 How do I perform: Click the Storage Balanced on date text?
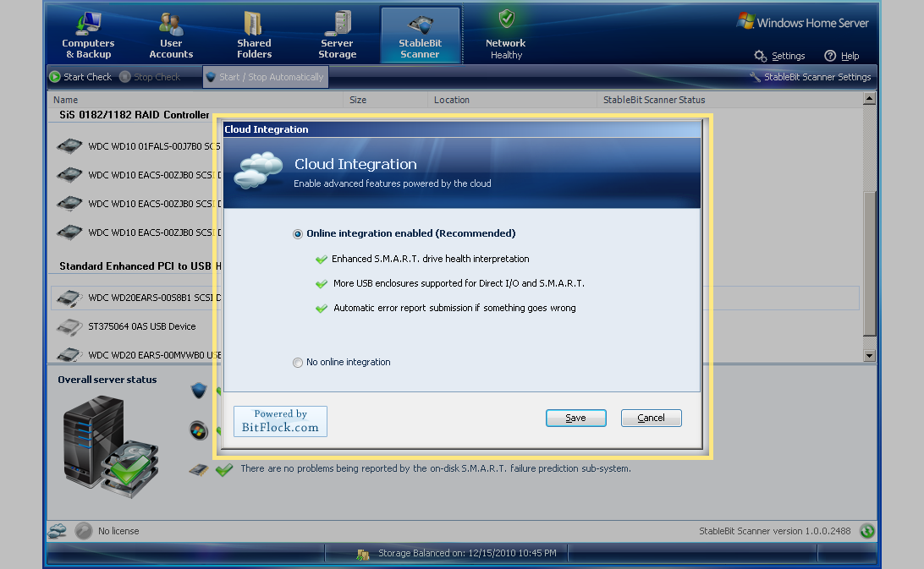tap(467, 553)
